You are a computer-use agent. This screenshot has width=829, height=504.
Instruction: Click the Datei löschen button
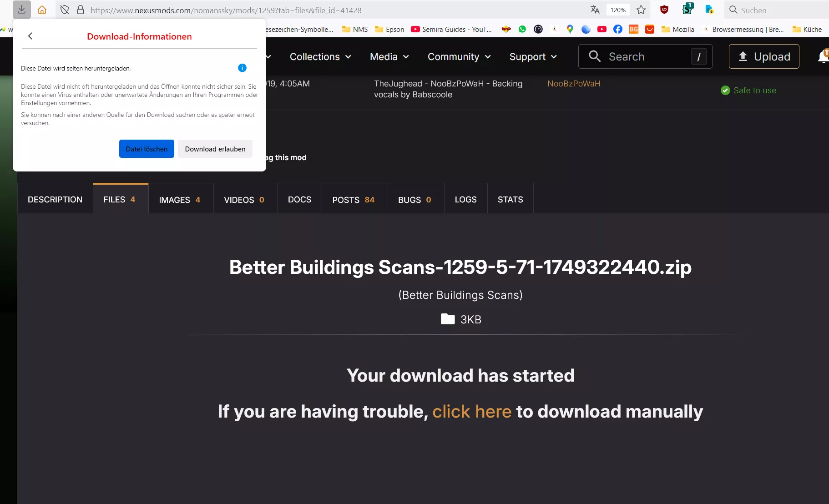[x=147, y=149]
